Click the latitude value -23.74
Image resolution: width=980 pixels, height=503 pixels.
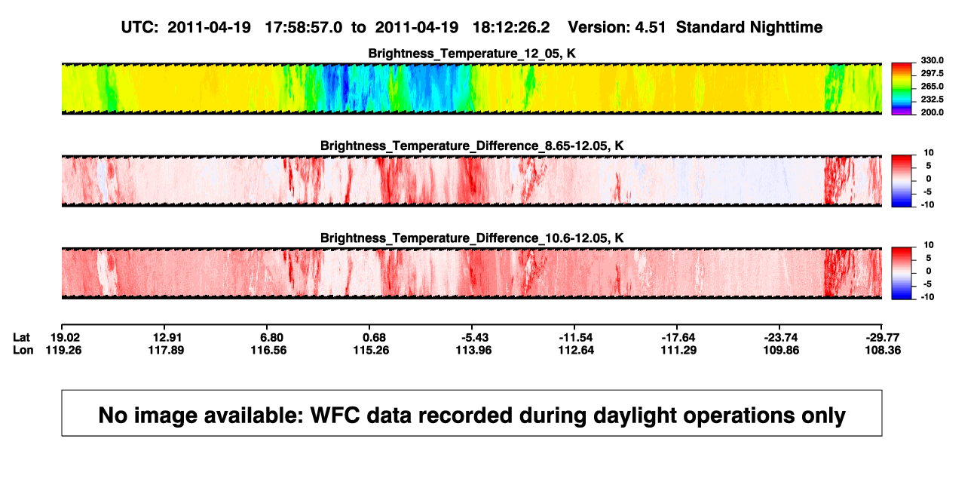point(781,337)
